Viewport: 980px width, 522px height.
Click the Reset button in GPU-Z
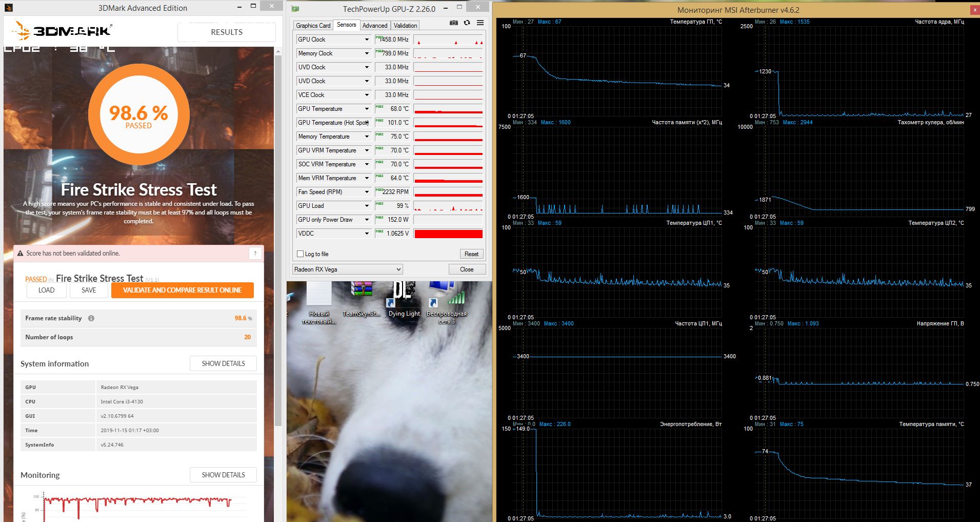pos(471,254)
